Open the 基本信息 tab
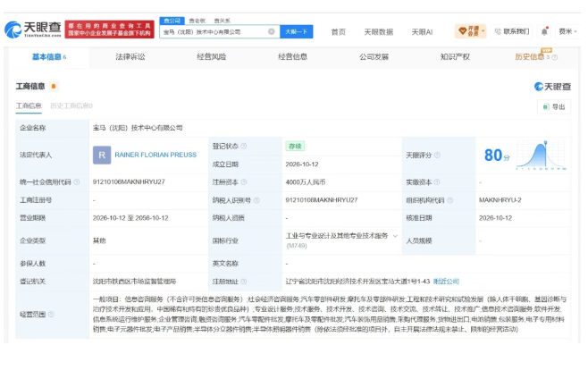Viewport: 588px width, 379px height. click(x=49, y=57)
